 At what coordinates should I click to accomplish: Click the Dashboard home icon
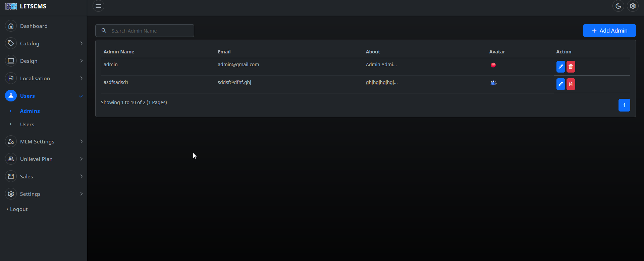click(11, 26)
